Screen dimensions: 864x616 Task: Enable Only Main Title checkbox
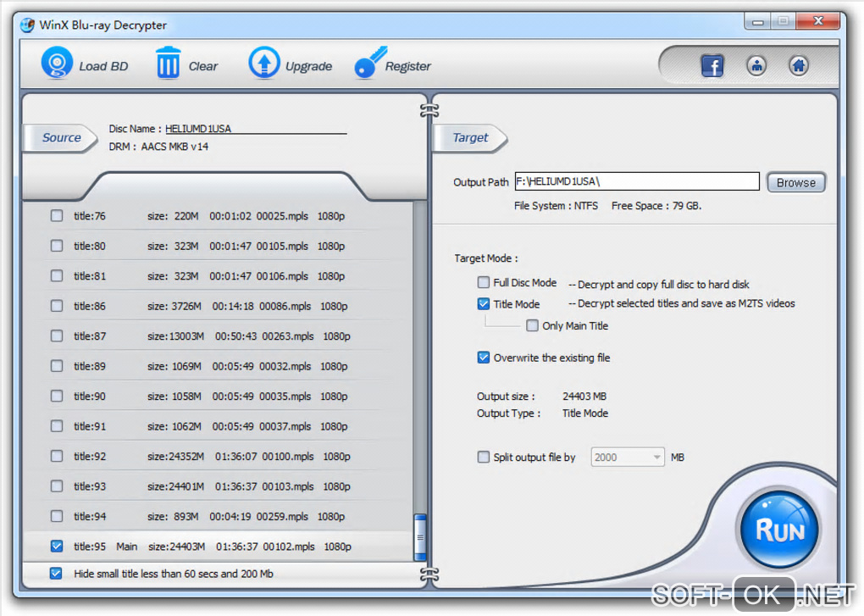532,325
